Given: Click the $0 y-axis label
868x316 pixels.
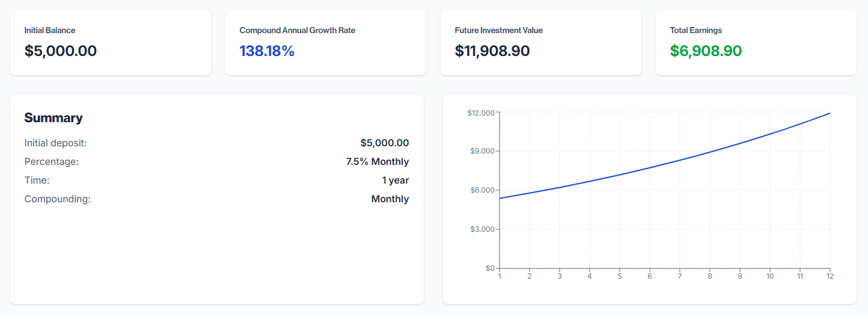Looking at the screenshot, I should point(490,268).
